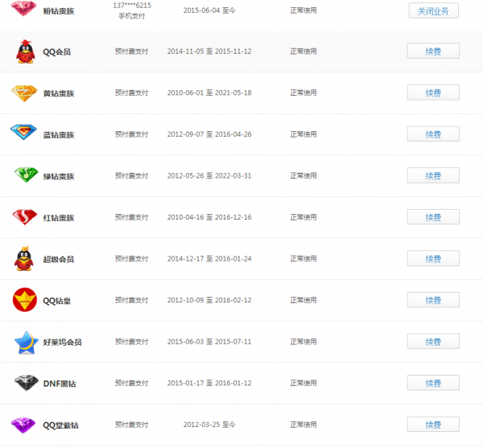
Task: Click the 手机支付 payment label
Action: (x=132, y=16)
